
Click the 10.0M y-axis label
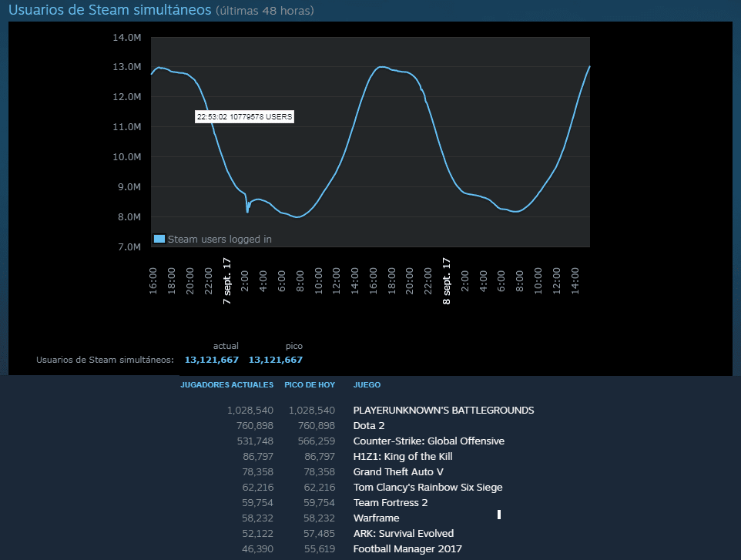click(x=126, y=157)
